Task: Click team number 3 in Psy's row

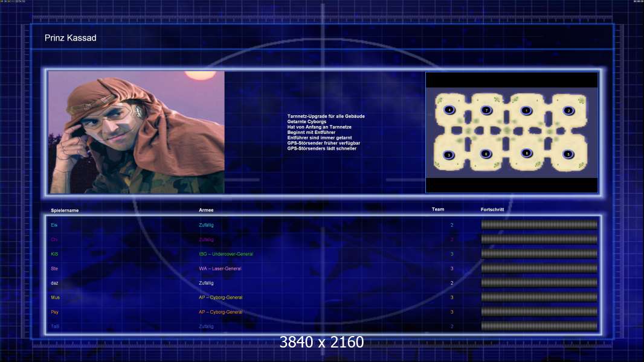Action: [452, 312]
